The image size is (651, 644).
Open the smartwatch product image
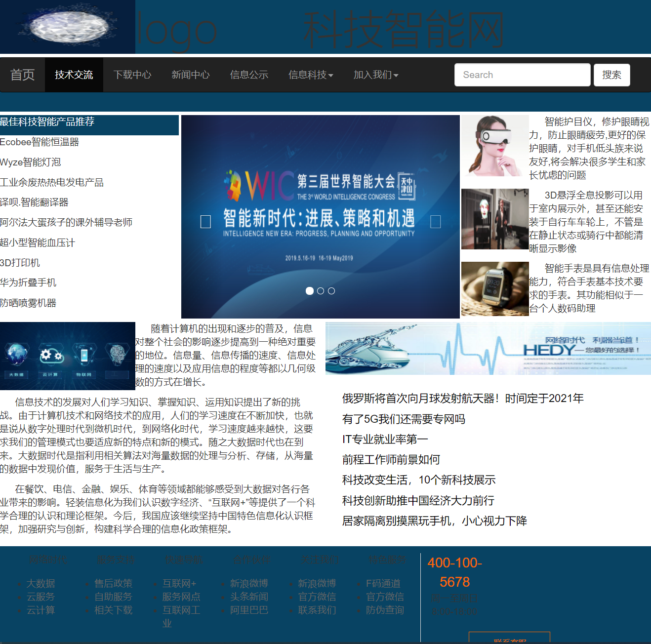point(495,289)
